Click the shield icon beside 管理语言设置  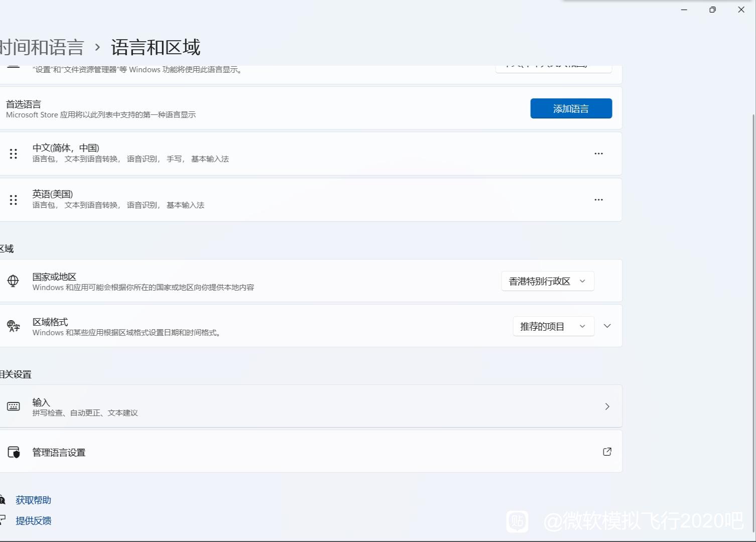point(14,452)
